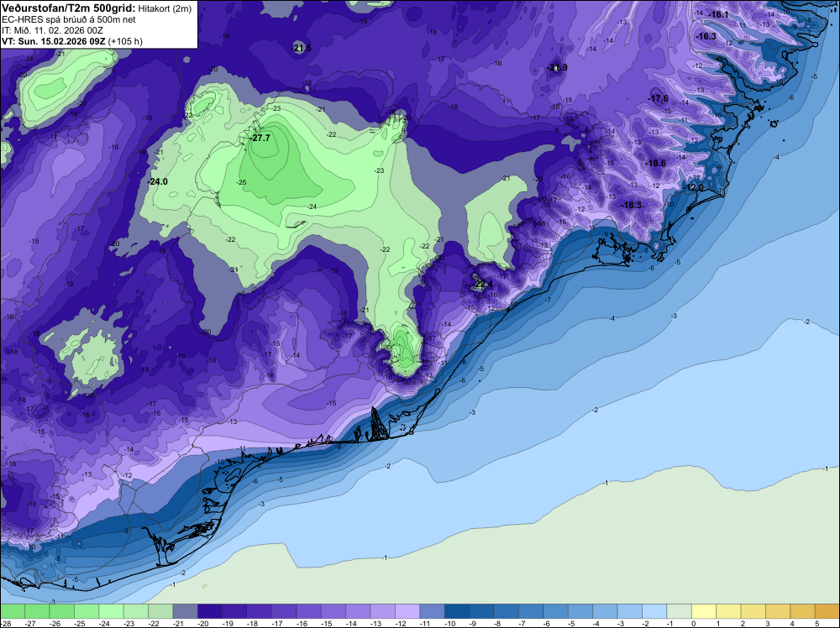The width and height of the screenshot is (840, 628).
Task: Click the 'Veðurstofan/T2m 500grid:' title text
Action: tap(69, 8)
